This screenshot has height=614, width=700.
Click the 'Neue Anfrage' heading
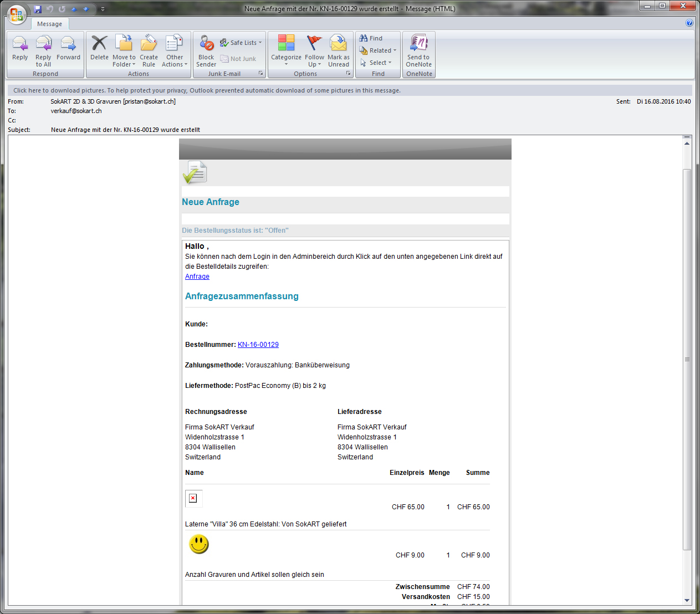pos(211,202)
